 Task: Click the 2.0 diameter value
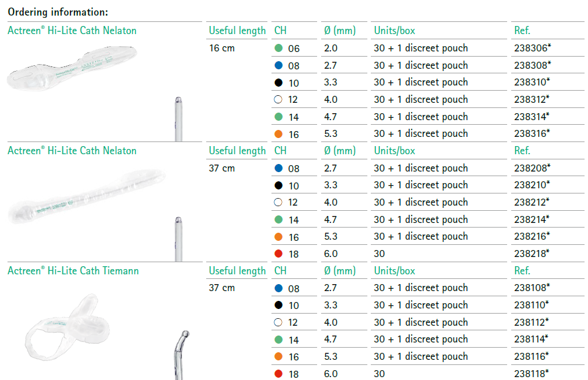[330, 48]
